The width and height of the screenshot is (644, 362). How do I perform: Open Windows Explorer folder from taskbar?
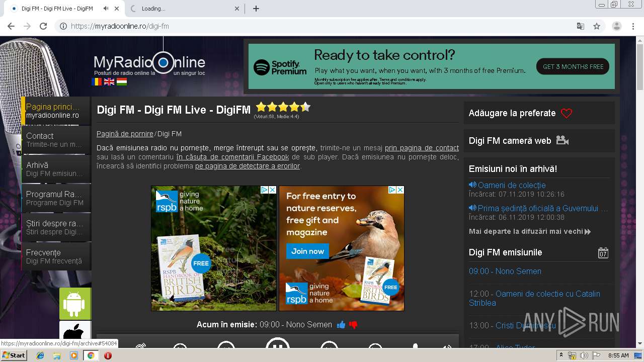(57, 355)
